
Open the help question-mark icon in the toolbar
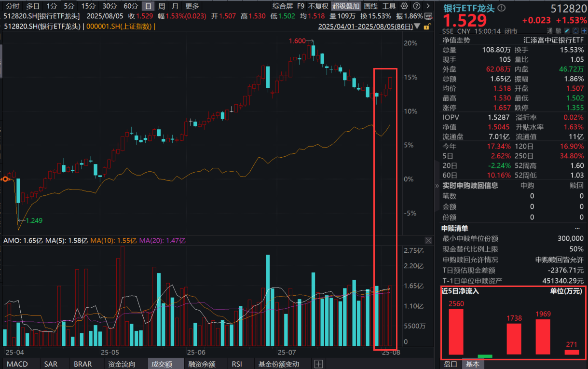click(x=416, y=6)
